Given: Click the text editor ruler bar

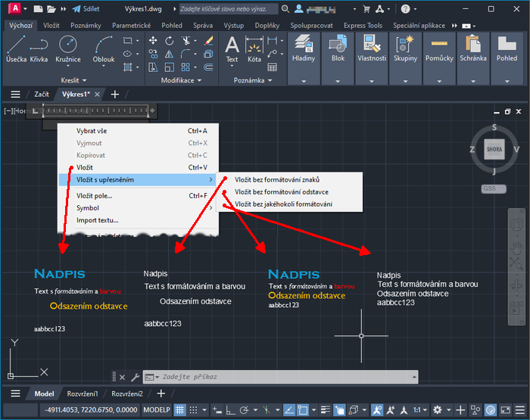Looking at the screenshot, I should click(98, 111).
